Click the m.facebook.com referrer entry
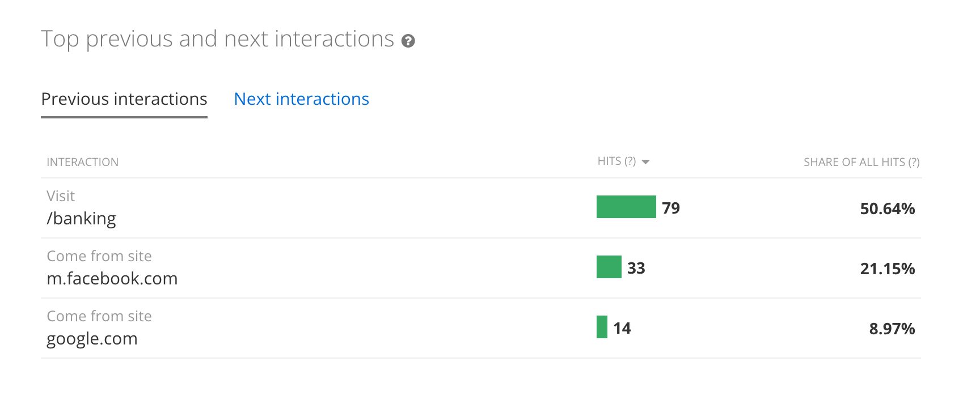 coord(112,279)
